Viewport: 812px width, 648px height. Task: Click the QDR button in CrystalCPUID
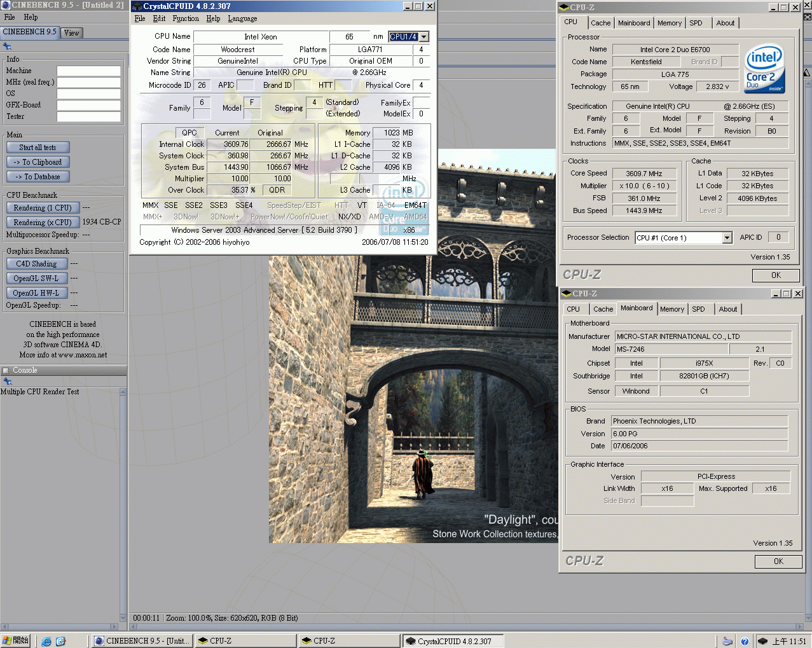click(277, 190)
